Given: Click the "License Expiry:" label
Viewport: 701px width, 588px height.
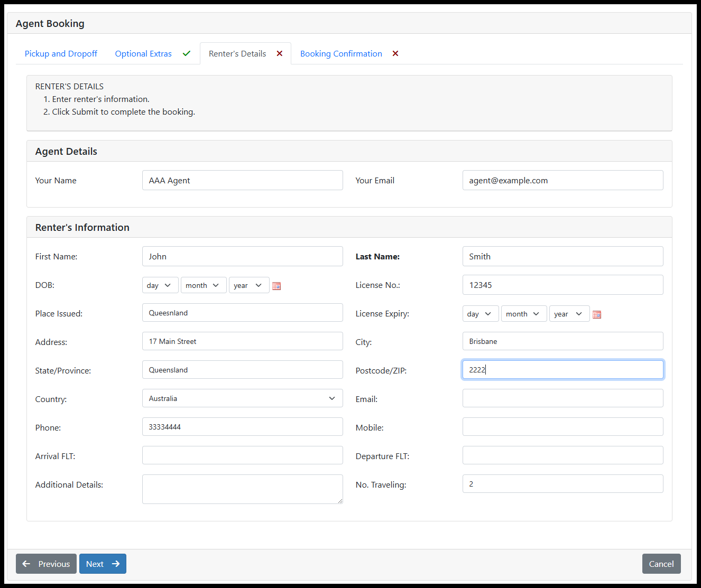Looking at the screenshot, I should coord(382,314).
